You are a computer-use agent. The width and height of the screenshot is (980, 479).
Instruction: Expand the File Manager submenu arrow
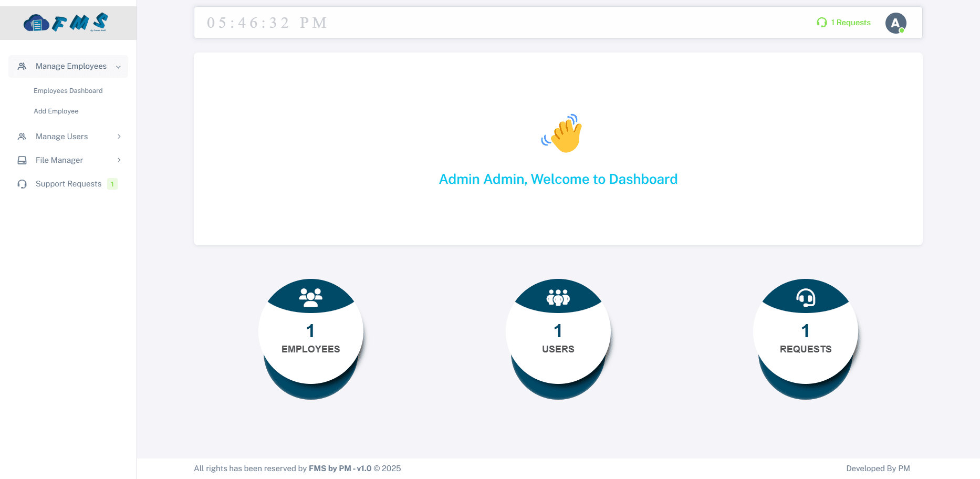click(119, 160)
